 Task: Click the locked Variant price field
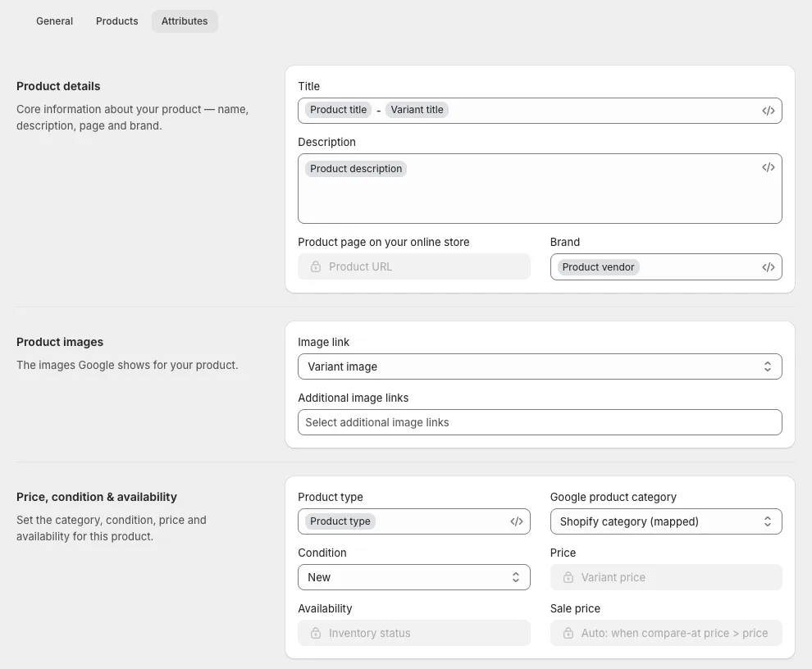[x=666, y=577]
